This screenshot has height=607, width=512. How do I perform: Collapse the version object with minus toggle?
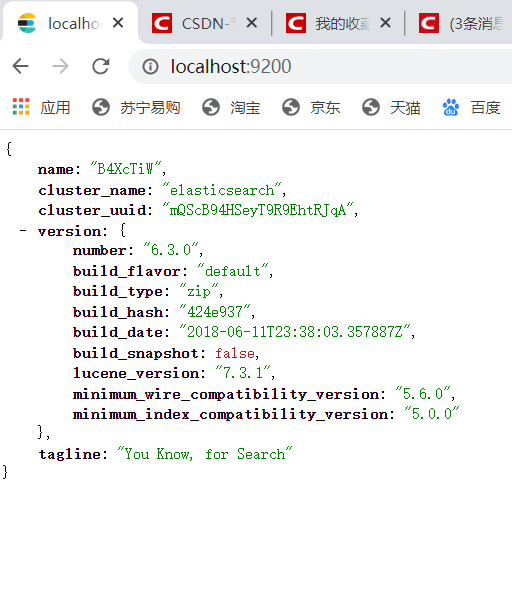click(x=23, y=231)
